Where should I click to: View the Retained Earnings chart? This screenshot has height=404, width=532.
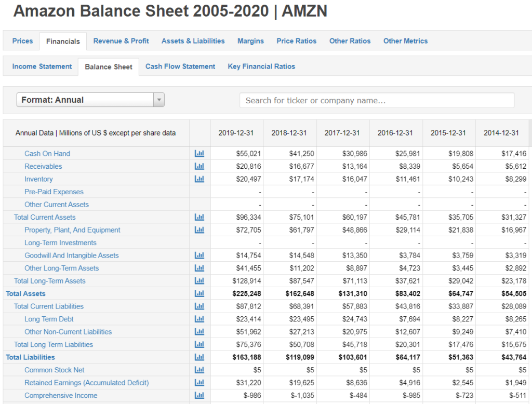(x=199, y=382)
